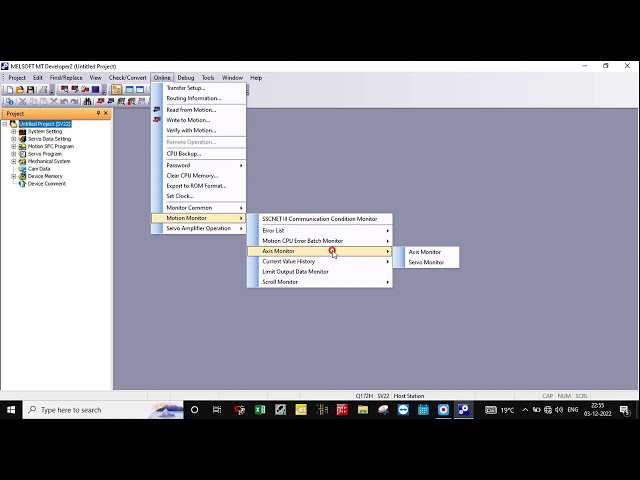Select Clear CPU Memory entry
The width and height of the screenshot is (640, 480).
(198, 176)
